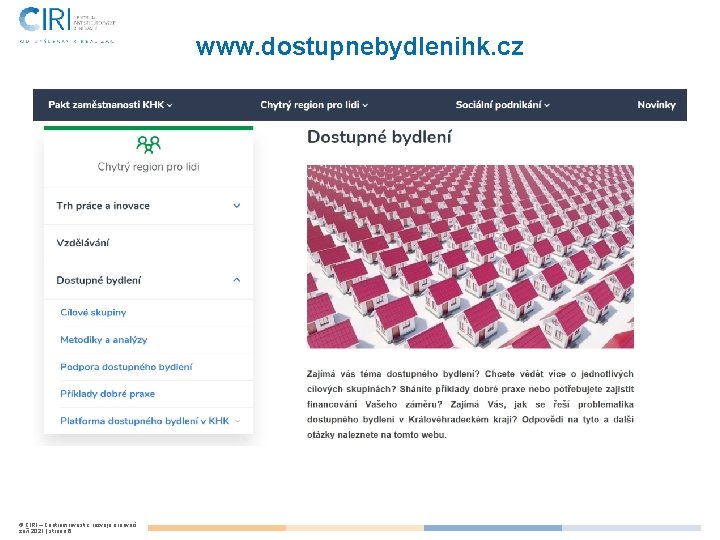This screenshot has width=720, height=540.
Task: Click the paragraph starting Zajímá vás téma
Action: click(470, 404)
